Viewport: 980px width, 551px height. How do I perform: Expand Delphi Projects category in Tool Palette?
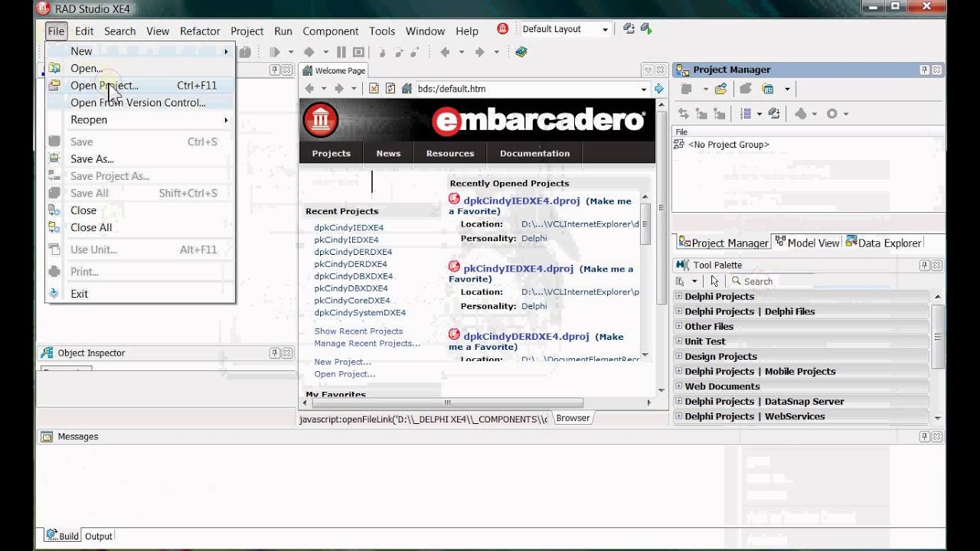pyautogui.click(x=678, y=296)
